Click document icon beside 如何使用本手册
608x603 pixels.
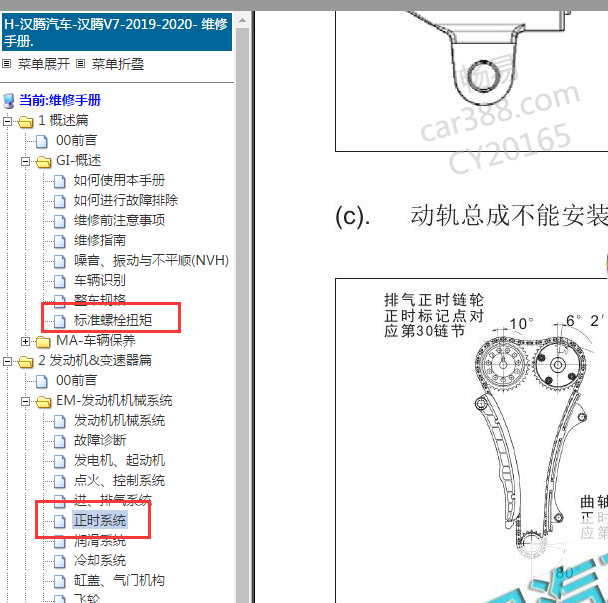59,181
